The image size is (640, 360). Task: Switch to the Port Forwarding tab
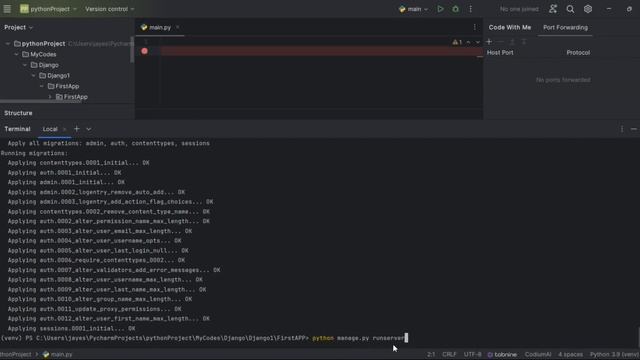565,27
